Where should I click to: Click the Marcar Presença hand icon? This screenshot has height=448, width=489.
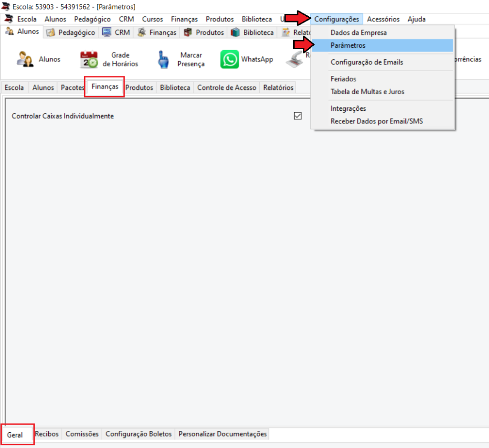tap(163, 59)
